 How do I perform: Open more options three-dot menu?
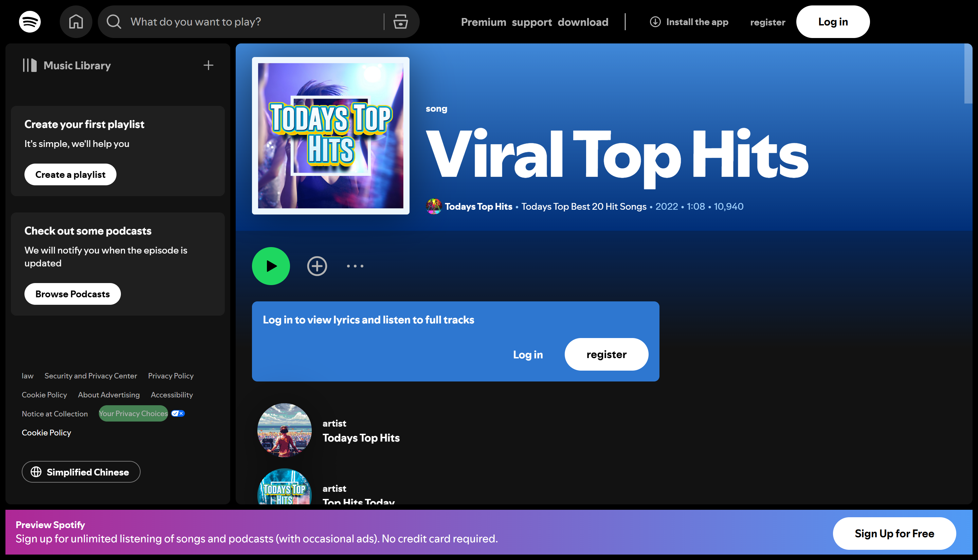pos(355,266)
